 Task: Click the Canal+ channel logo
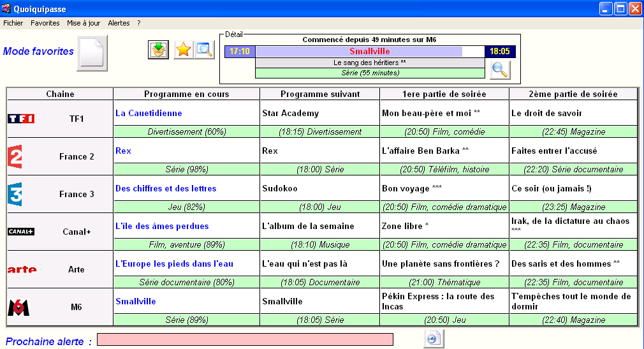click(x=21, y=232)
